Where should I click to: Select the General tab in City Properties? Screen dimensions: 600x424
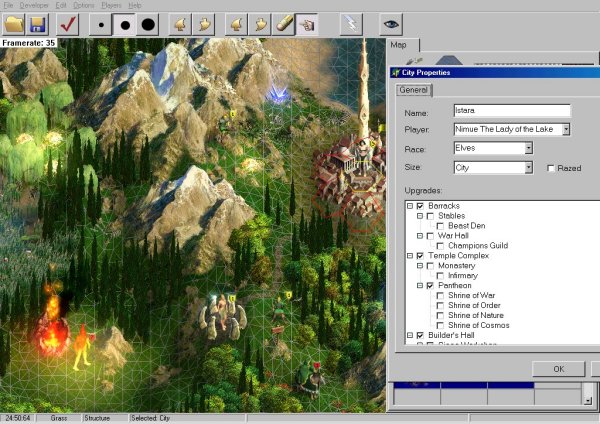click(x=413, y=90)
